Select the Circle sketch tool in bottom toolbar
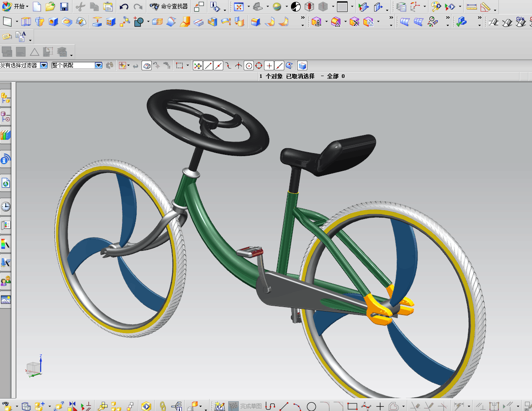The height and width of the screenshot is (411, 532). pos(311,406)
